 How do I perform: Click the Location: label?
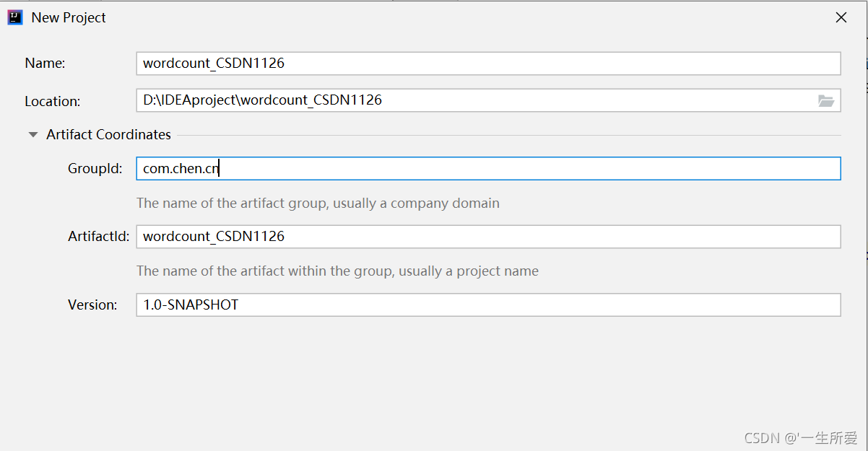(x=53, y=101)
